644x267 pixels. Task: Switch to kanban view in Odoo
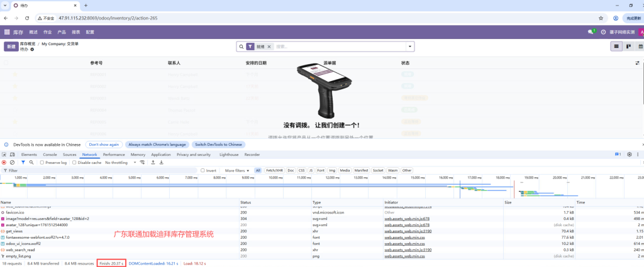click(628, 46)
